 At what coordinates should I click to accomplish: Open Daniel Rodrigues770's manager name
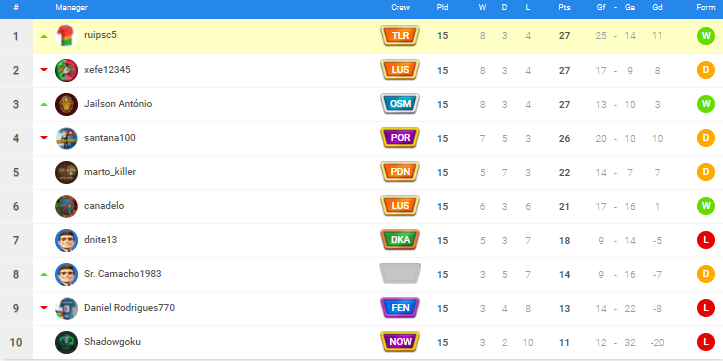(129, 308)
